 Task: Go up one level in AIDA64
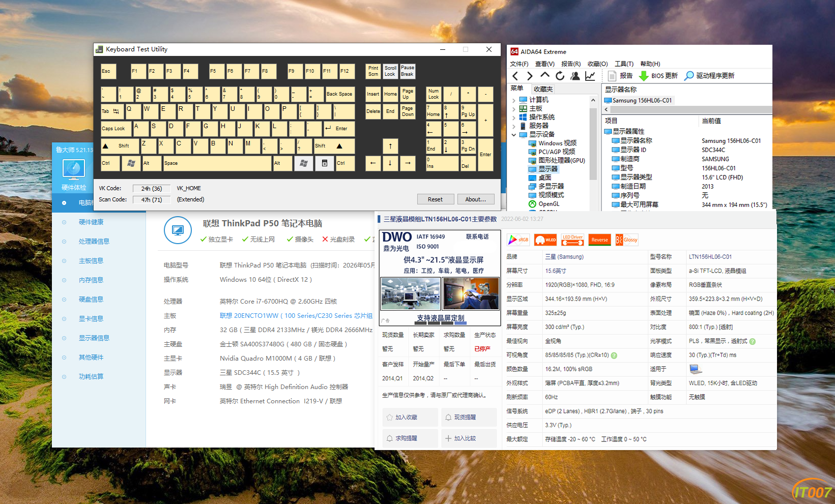[545, 75]
